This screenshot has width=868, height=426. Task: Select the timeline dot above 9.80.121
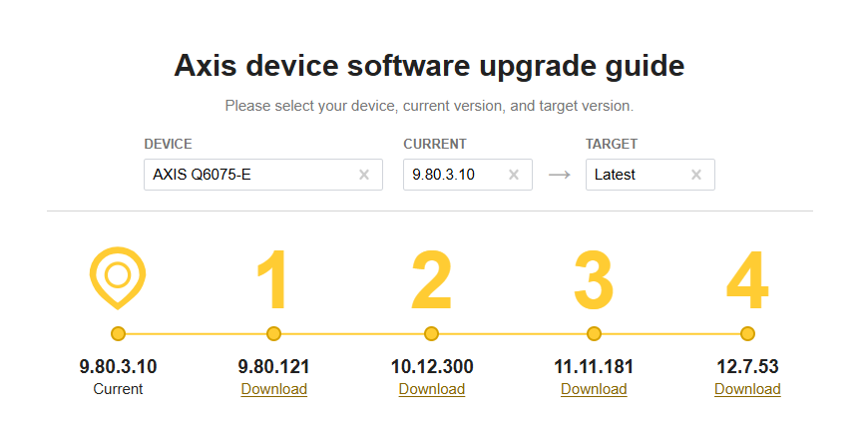(x=273, y=333)
